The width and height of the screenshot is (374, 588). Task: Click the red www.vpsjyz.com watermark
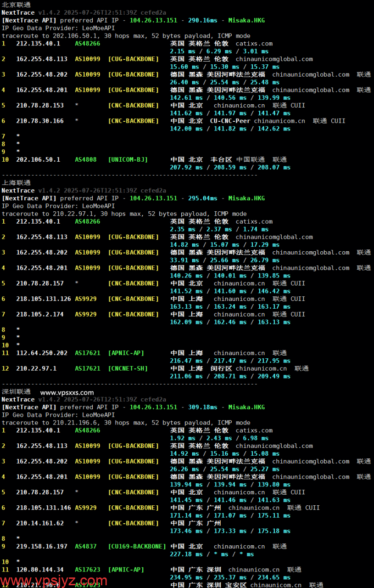click(55, 580)
